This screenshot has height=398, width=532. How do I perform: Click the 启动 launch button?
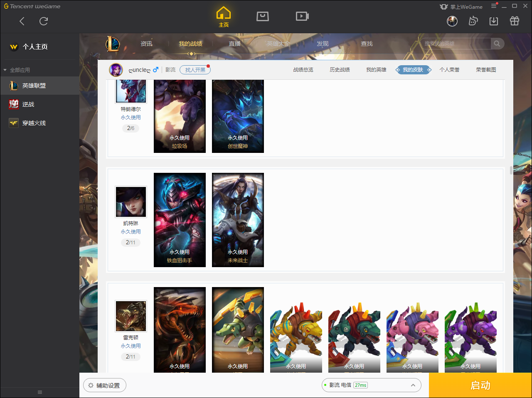point(480,385)
